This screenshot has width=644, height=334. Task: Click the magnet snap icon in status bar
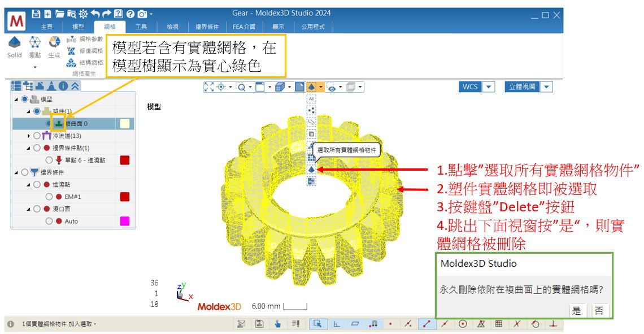373,324
